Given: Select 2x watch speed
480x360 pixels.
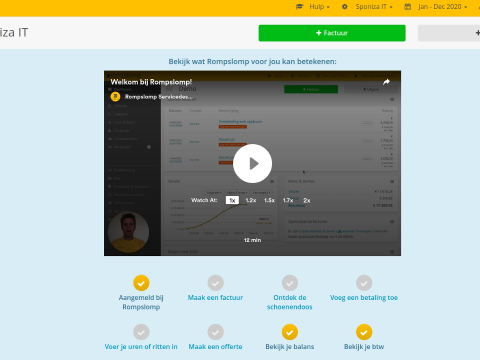Looking at the screenshot, I should [307, 200].
